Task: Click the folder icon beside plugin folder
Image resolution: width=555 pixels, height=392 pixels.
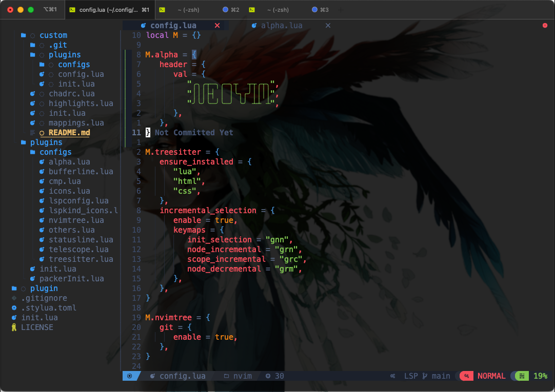Action: (14, 288)
